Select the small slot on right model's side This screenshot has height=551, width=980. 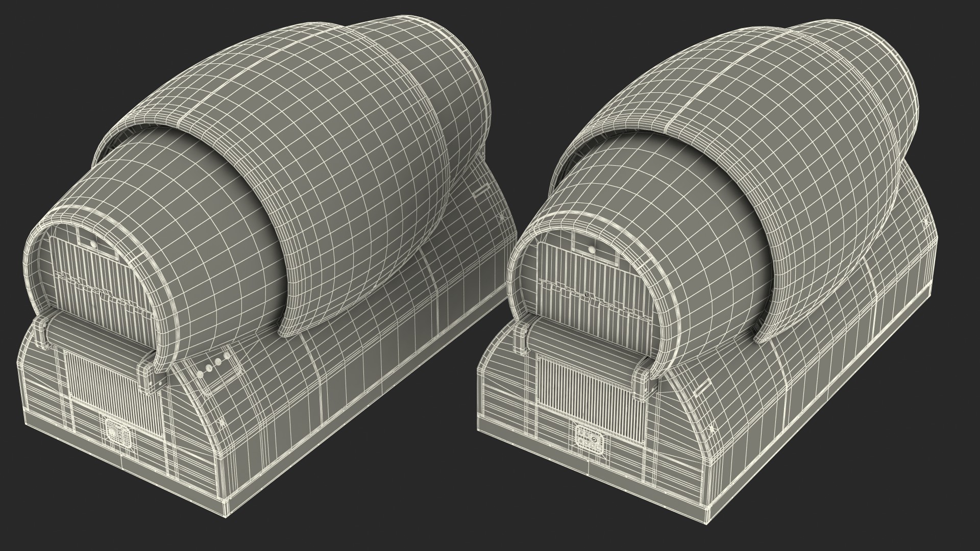(702, 389)
